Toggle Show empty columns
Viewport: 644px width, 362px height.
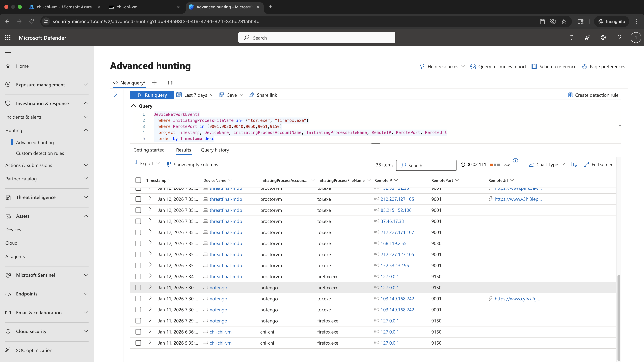192,164
